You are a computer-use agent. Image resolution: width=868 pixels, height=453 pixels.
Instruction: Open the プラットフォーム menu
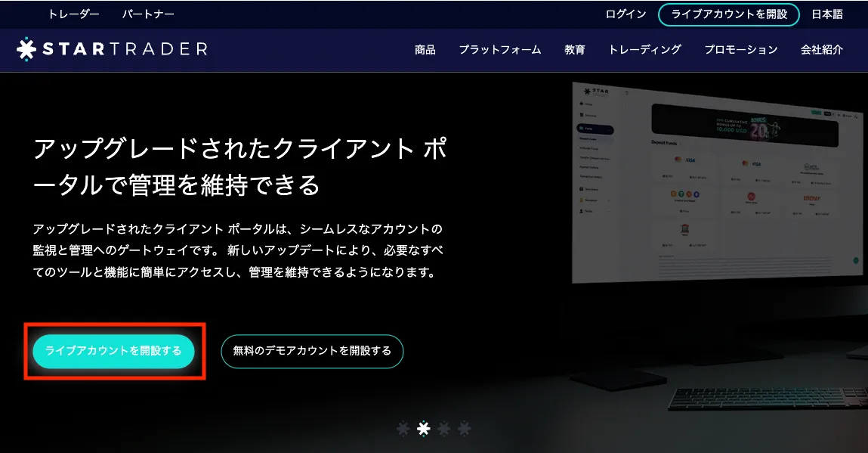[x=500, y=50]
